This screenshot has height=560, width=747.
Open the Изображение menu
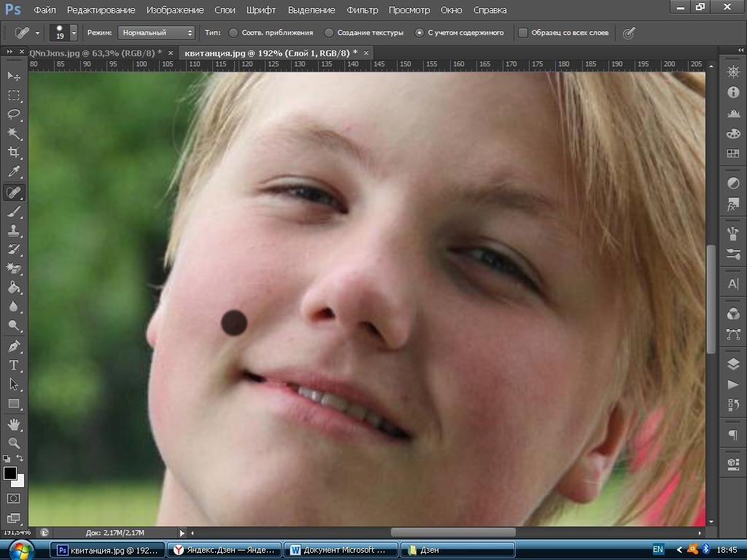[x=175, y=9]
